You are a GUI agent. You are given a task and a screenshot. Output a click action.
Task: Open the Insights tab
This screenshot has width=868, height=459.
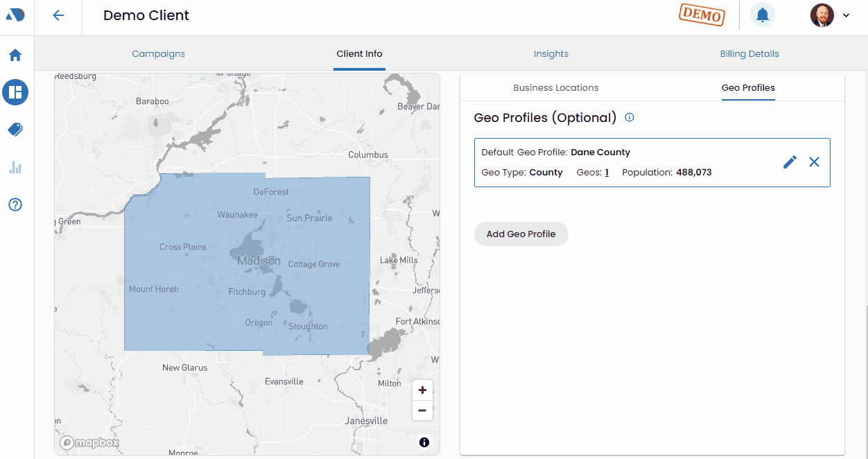click(550, 53)
